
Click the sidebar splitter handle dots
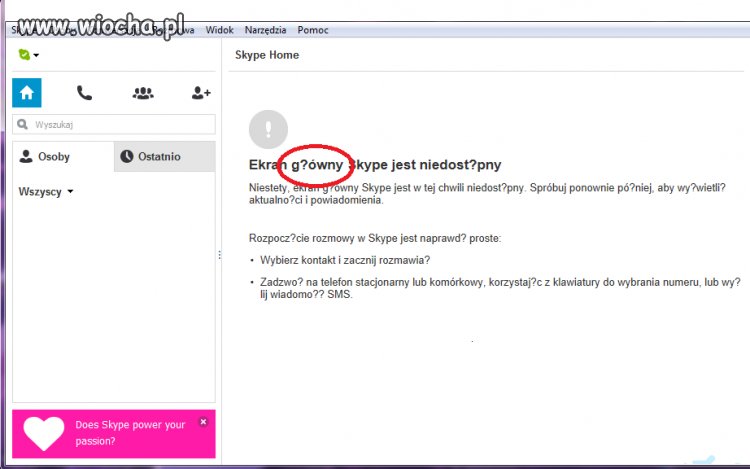(220, 255)
